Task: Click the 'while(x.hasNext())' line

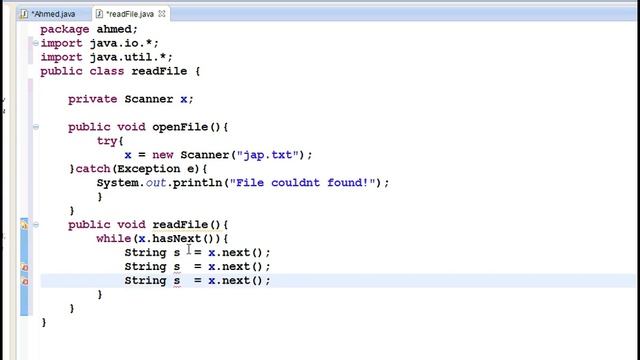Action: coord(162,238)
